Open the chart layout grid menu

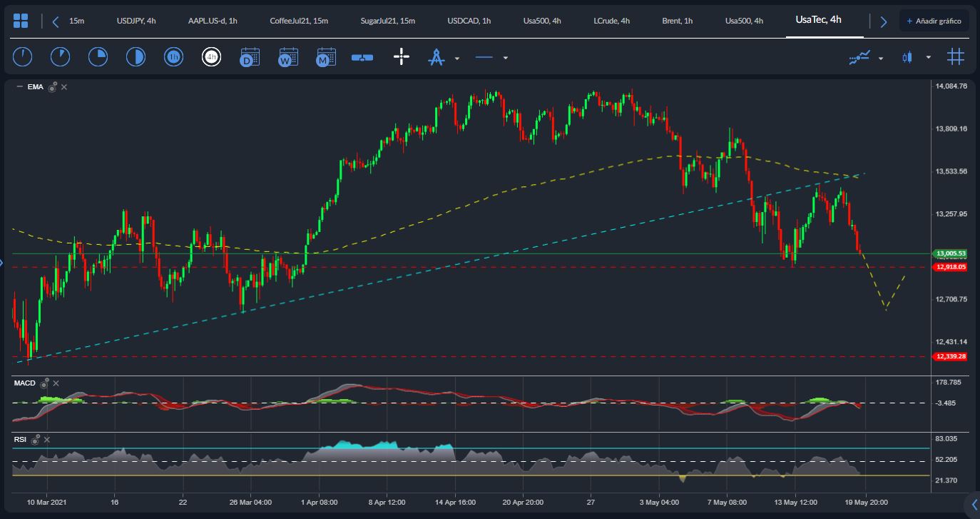pyautogui.click(x=21, y=21)
